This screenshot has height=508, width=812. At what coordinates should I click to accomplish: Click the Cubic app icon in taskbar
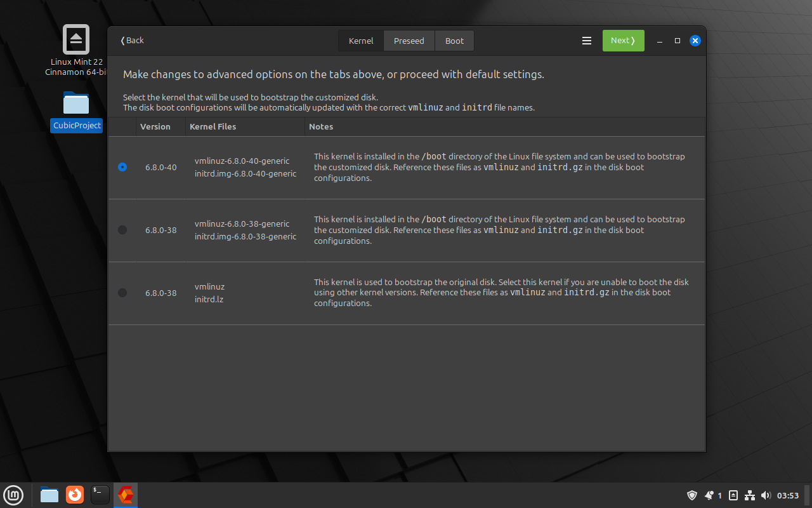(x=126, y=494)
